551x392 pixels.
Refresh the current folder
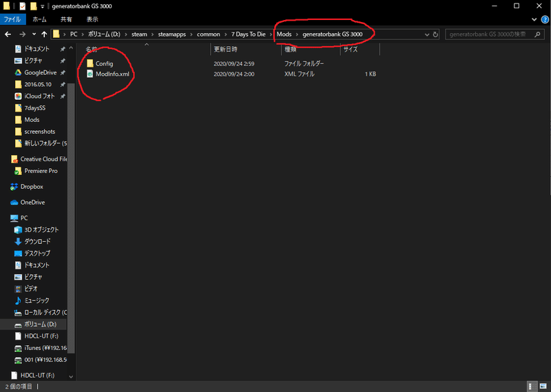coord(435,34)
